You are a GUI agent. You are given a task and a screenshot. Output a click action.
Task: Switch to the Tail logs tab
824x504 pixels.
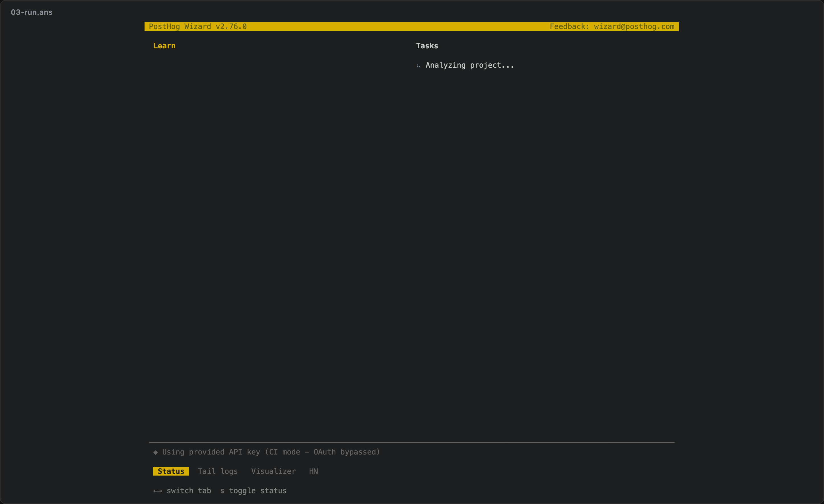pyautogui.click(x=218, y=471)
